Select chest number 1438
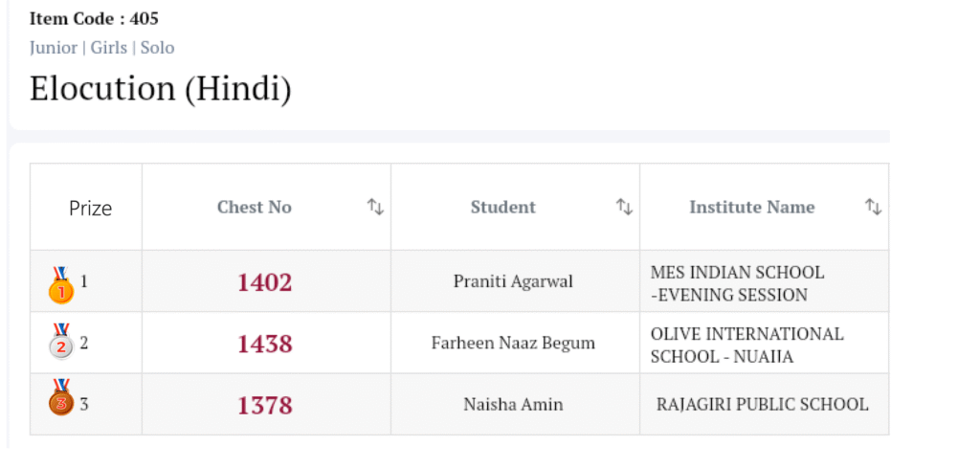Viewport: 980px width, 468px height. 265,344
